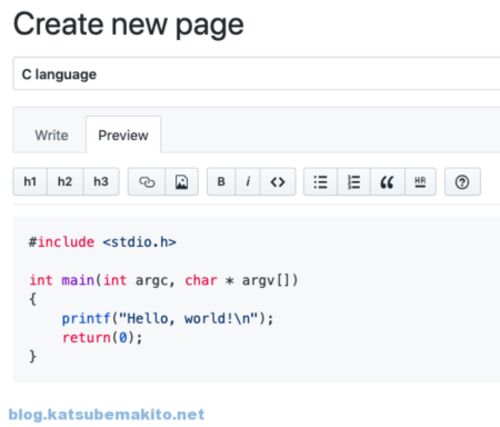
Task: Insert an unordered bullet list
Action: (x=320, y=182)
